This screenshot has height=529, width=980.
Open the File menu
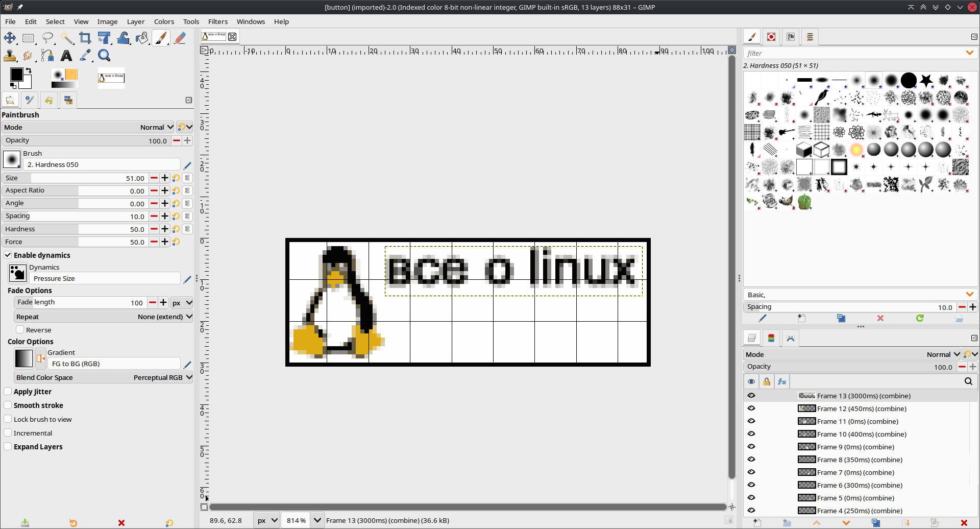[x=10, y=21]
